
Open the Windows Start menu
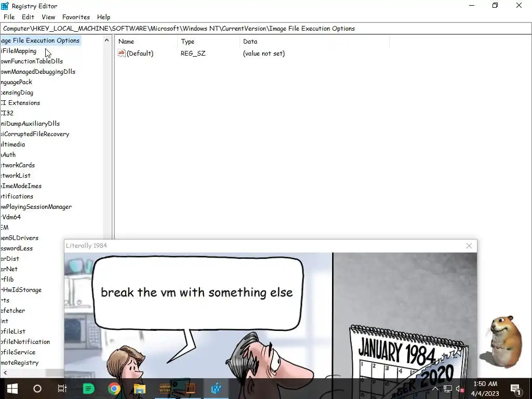[x=12, y=389]
